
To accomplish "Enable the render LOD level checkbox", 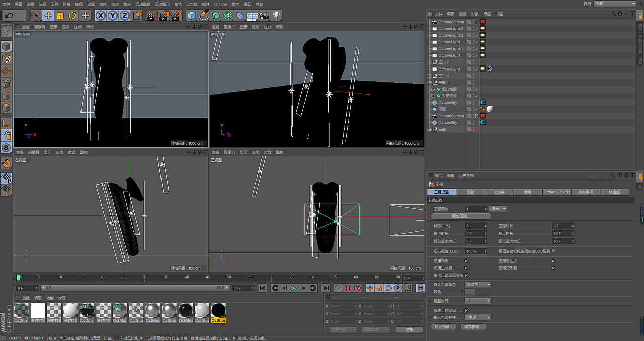I will tap(554, 251).
